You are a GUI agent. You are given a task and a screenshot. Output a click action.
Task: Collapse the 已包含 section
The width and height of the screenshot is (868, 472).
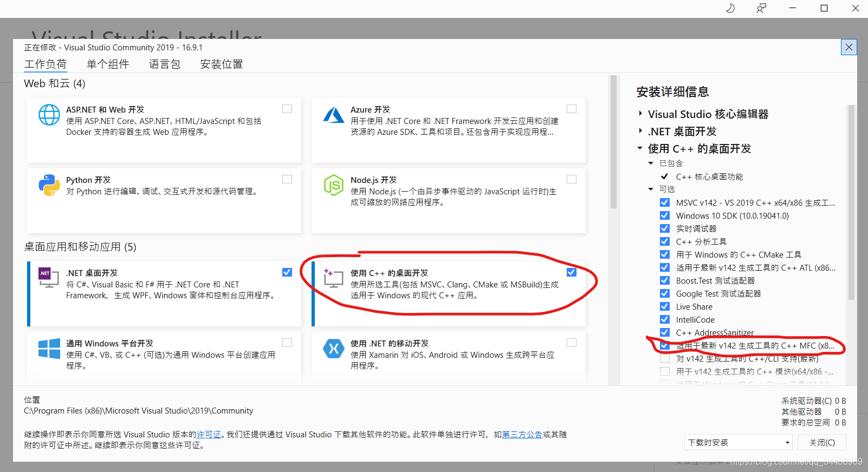[x=651, y=163]
